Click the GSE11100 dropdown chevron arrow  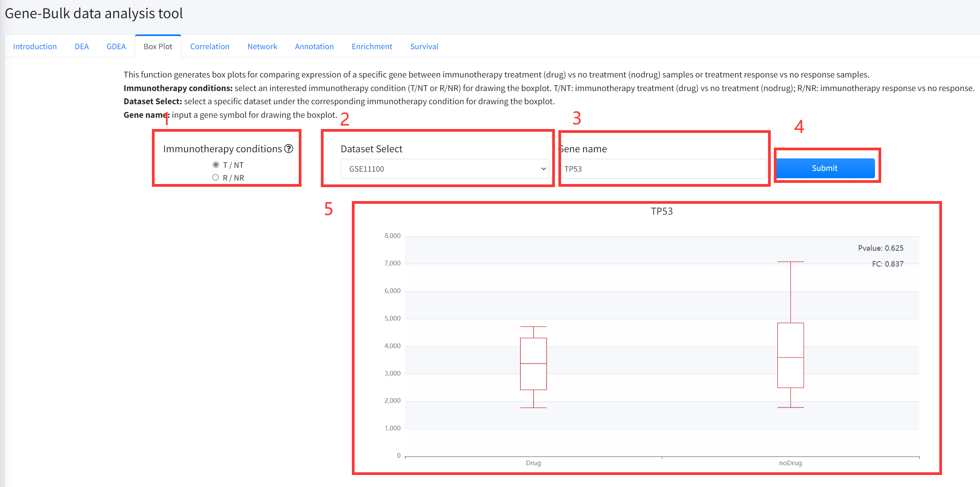pos(543,169)
